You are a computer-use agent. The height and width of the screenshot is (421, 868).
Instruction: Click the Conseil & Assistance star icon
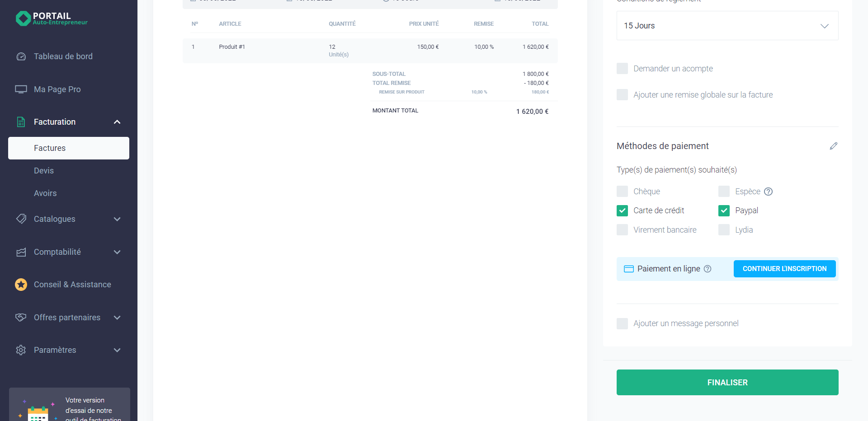[x=21, y=285]
